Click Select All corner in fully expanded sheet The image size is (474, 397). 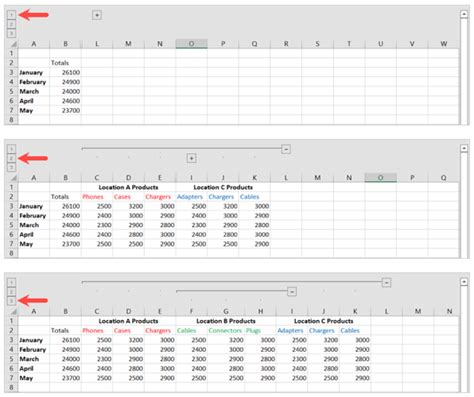pos(13,311)
